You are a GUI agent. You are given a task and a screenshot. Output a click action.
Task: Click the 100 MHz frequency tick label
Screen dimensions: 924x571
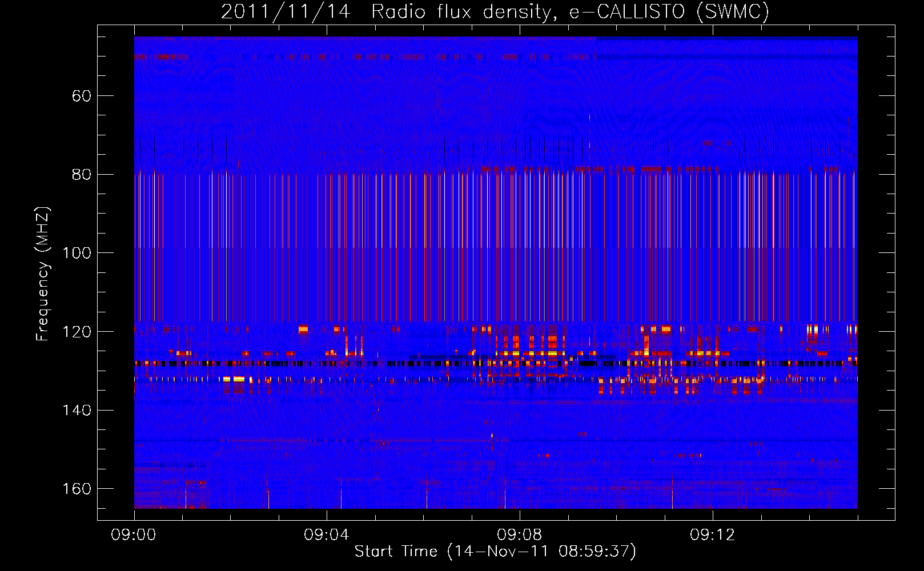tap(77, 253)
